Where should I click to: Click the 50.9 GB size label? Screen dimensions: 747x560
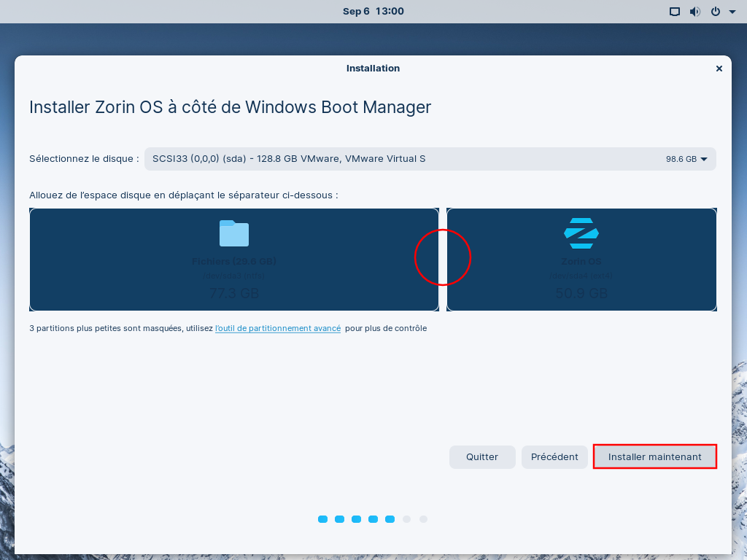(x=581, y=294)
